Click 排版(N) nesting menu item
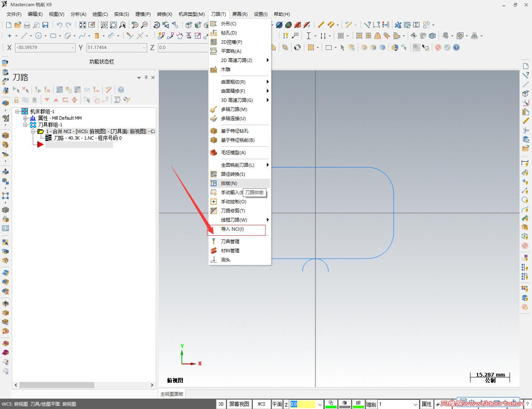 (239, 183)
